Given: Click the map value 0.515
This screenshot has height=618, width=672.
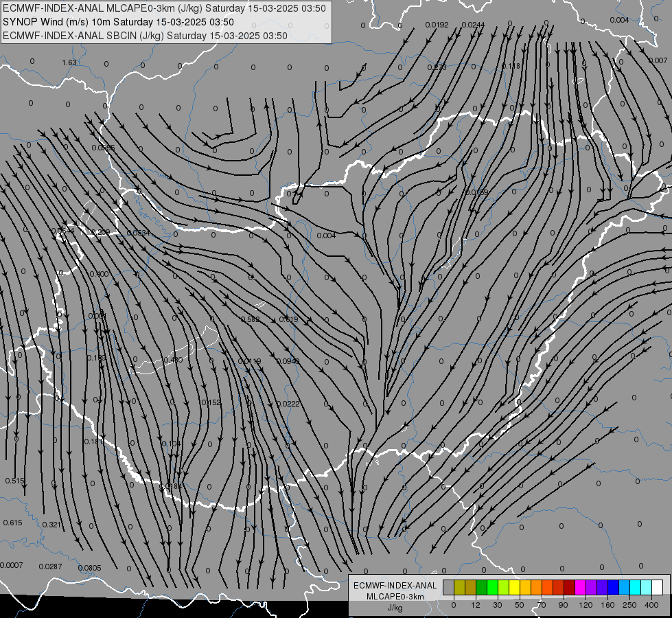Looking at the screenshot, I should (14, 481).
